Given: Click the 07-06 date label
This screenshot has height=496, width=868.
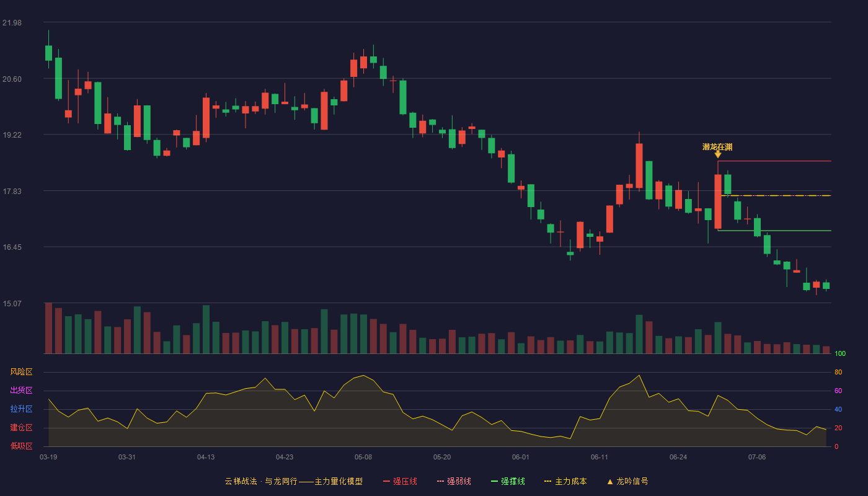Looking at the screenshot, I should [757, 457].
